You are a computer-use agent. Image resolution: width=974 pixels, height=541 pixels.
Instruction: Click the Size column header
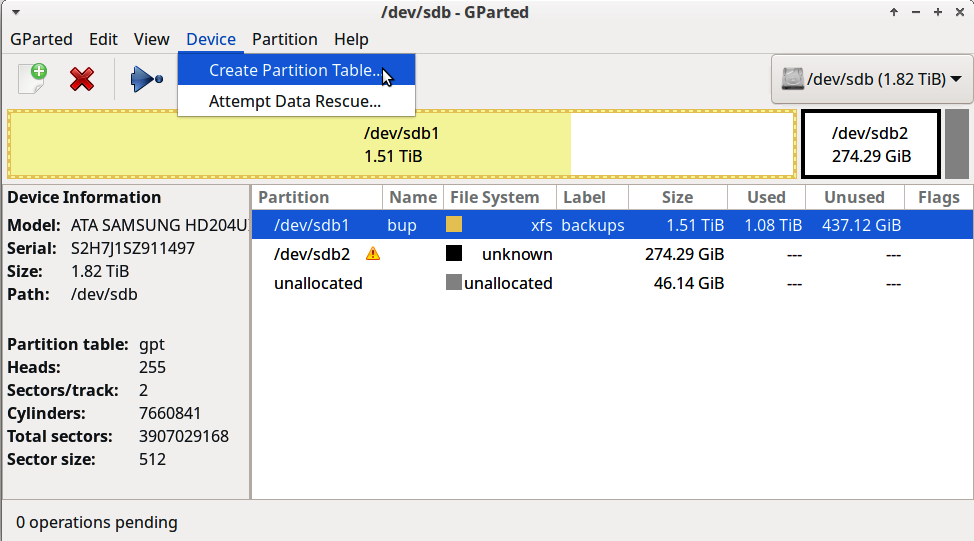tap(678, 198)
